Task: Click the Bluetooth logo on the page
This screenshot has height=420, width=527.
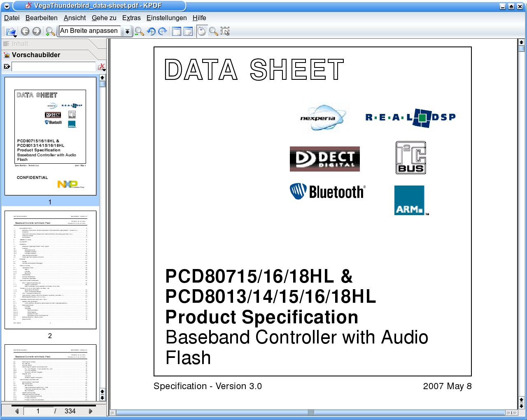Action: pos(328,192)
